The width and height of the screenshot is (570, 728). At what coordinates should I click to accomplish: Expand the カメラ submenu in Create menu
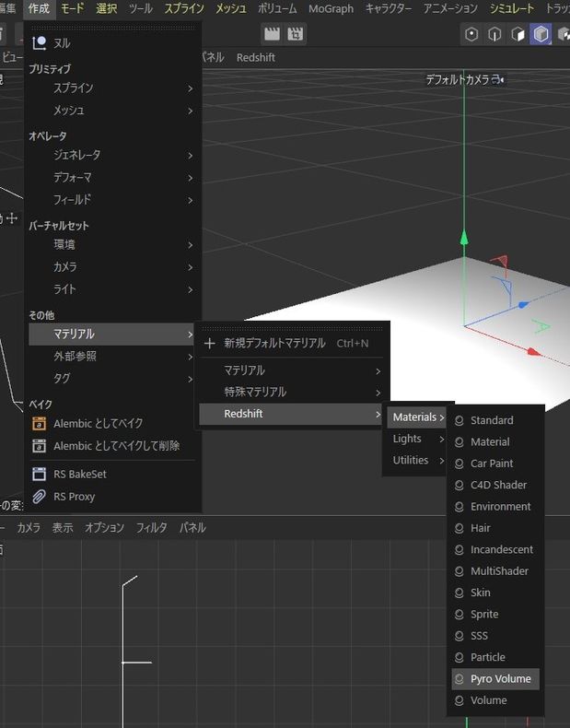(111, 267)
